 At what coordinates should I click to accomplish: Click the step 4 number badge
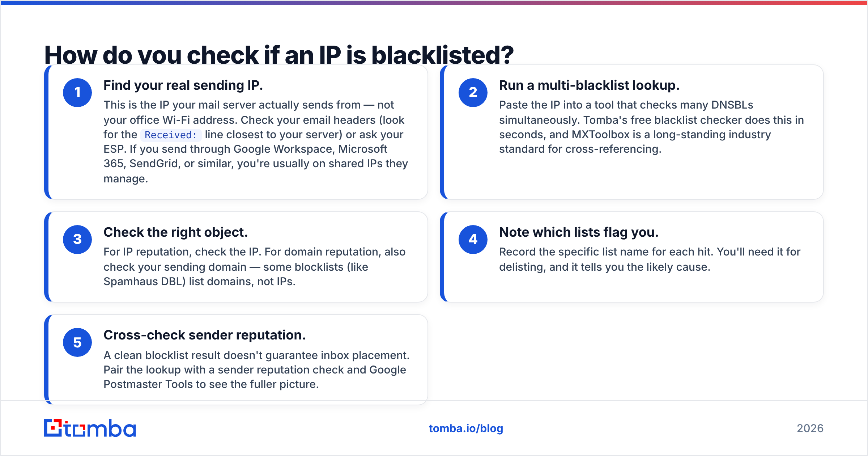coord(473,240)
